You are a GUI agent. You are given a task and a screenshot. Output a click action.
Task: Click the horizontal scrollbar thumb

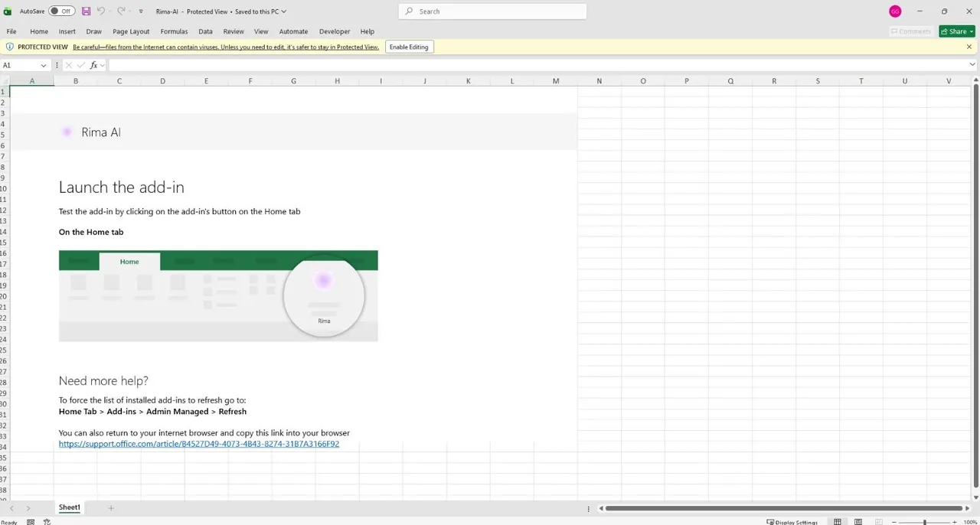click(784, 508)
